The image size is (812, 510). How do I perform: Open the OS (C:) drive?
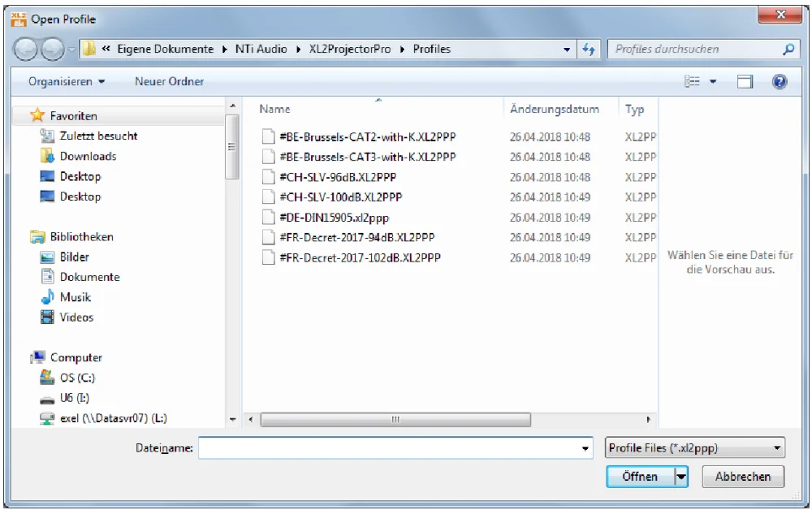tap(78, 378)
